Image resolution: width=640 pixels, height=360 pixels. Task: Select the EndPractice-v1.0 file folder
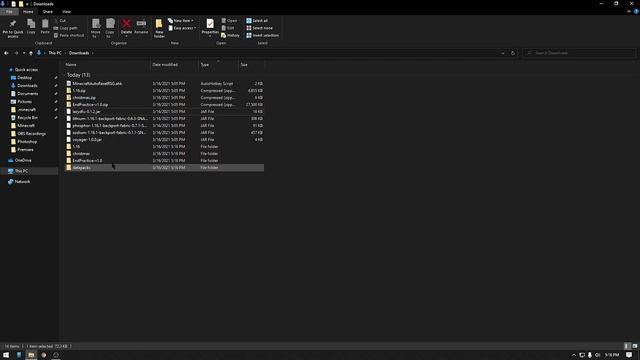point(164,160)
